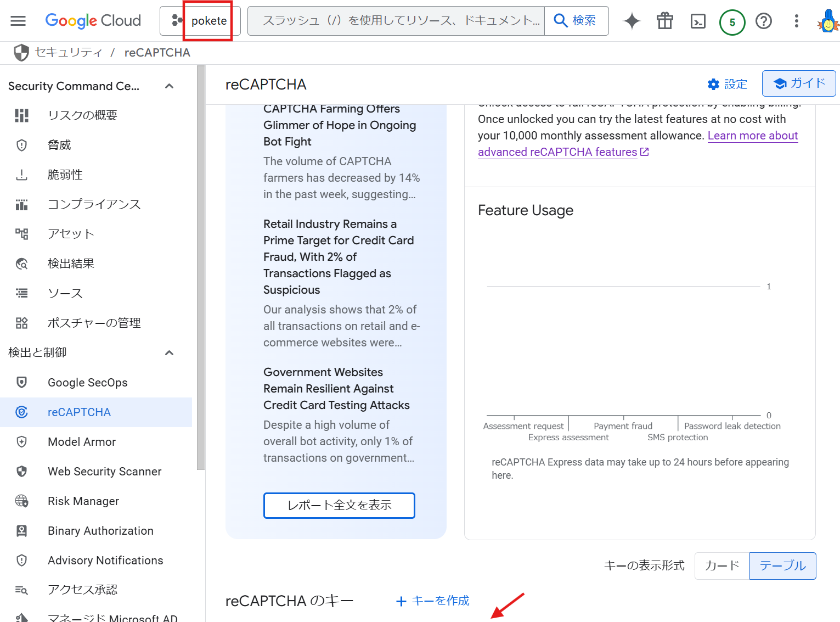Read Retail Industry Remains a Prime Target headline

[339, 257]
